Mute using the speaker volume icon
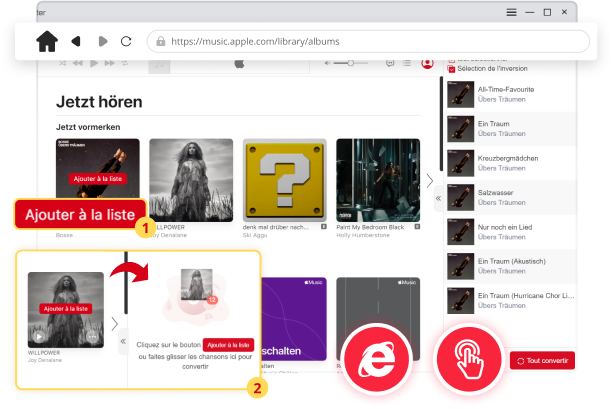 [x=328, y=63]
